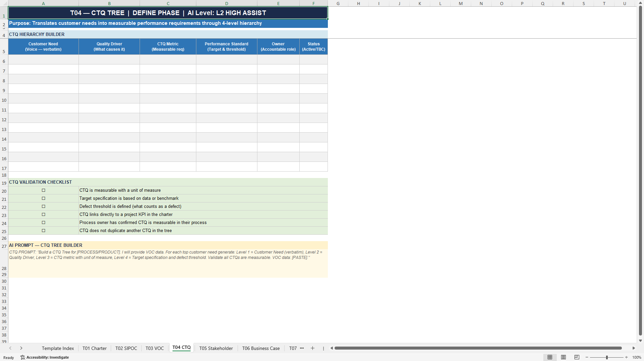Viewport: 644px width, 361px height.
Task: Click the horizontal scrollbar thumb
Action: tap(478, 348)
